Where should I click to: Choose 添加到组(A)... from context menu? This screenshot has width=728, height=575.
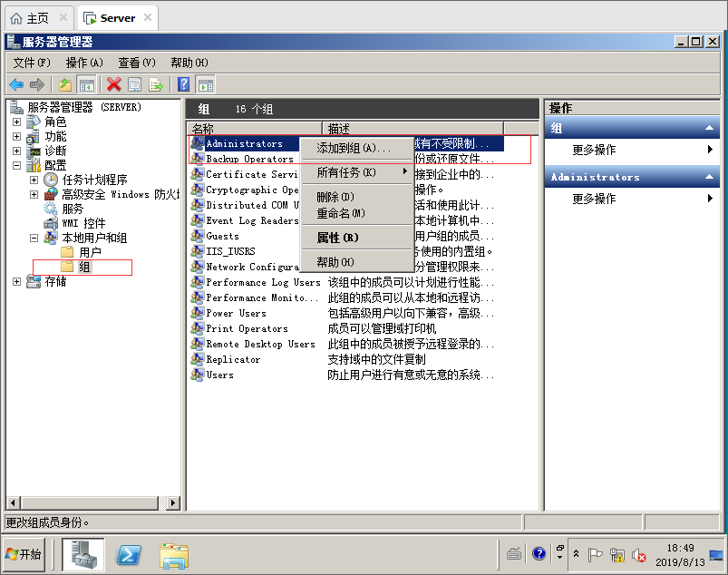(x=354, y=148)
